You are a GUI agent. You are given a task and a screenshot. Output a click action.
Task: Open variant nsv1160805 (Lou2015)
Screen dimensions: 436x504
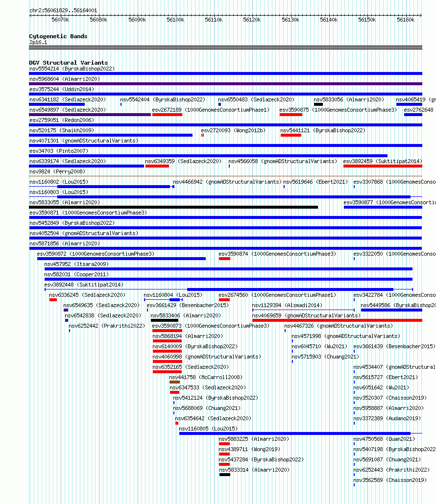[x=208, y=429]
